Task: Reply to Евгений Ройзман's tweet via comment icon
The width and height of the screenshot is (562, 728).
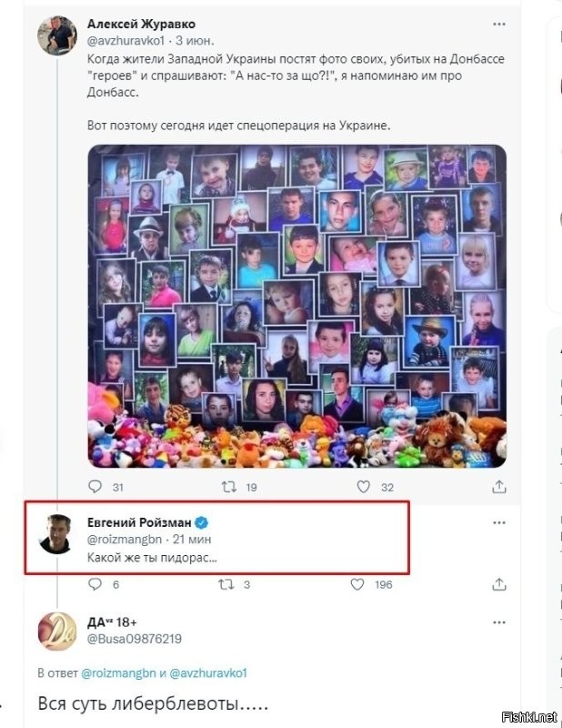Action: [95, 583]
